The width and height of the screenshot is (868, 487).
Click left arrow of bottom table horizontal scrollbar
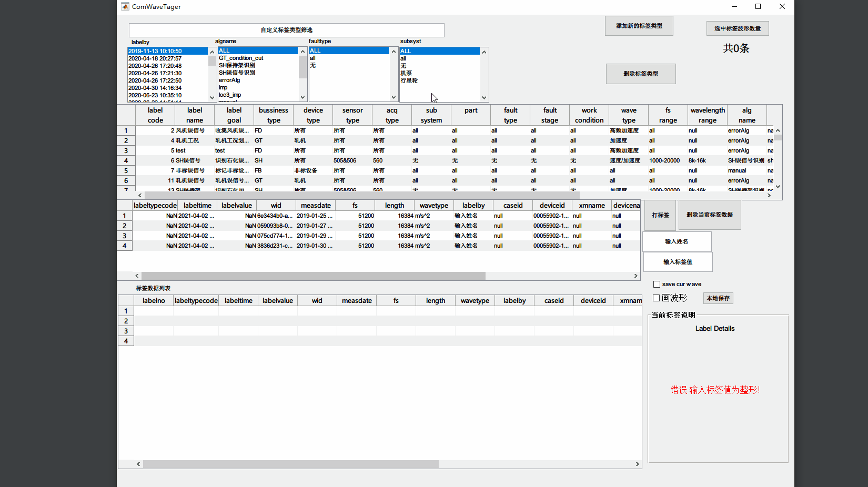coord(138,464)
